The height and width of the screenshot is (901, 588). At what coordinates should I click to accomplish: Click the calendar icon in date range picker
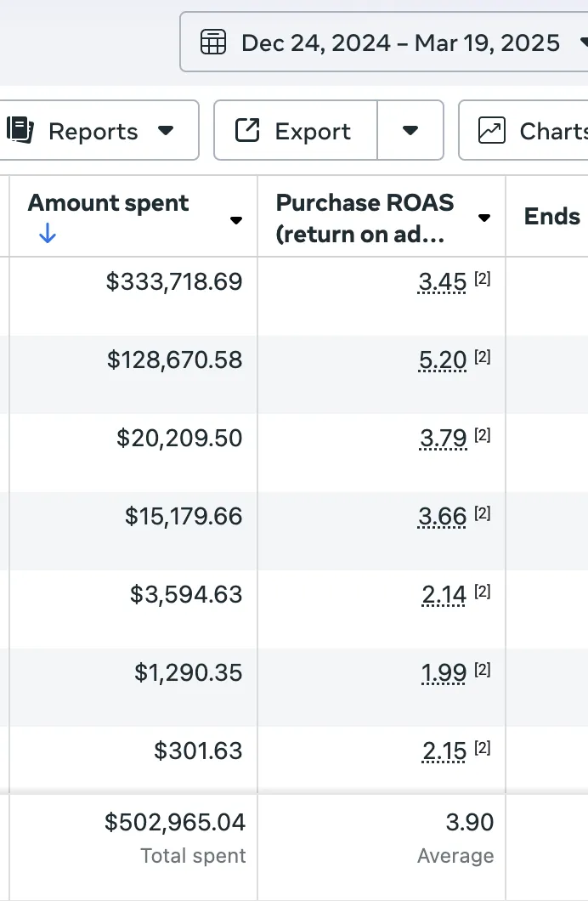coord(213,42)
